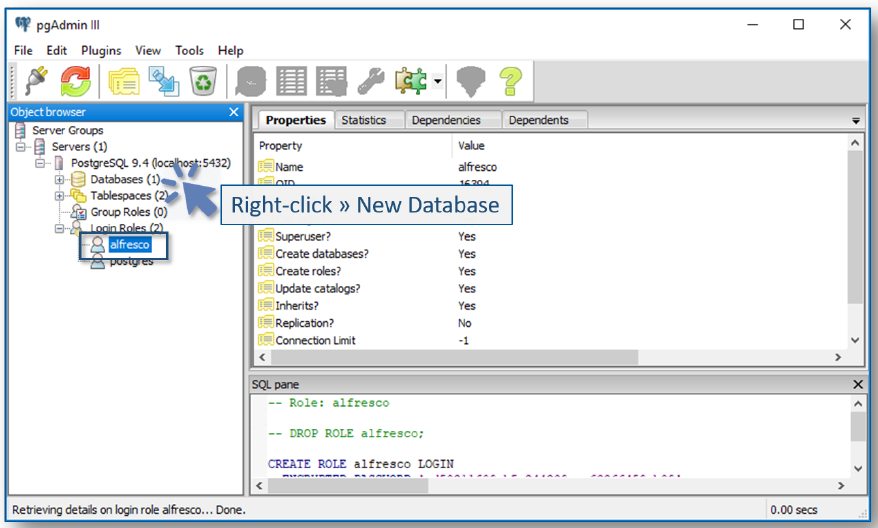This screenshot has width=878, height=528.
Task: Select the postgres login role
Action: (x=131, y=261)
